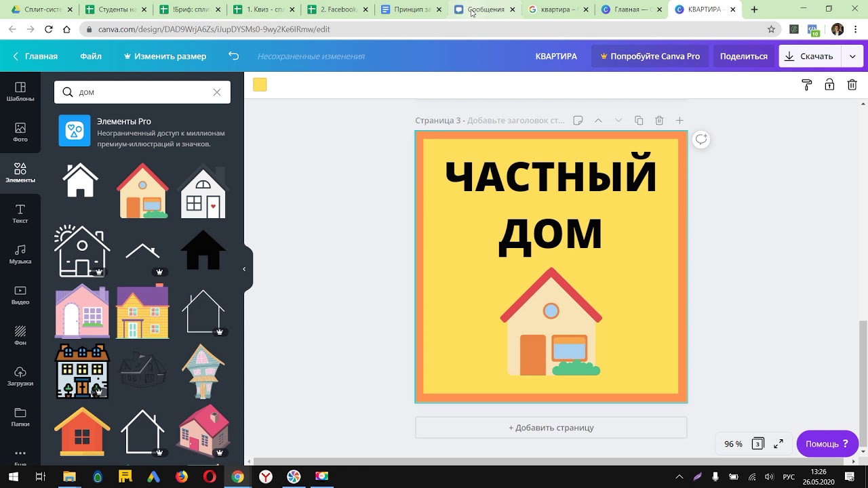Toggle the lock icon for the element

(829, 85)
